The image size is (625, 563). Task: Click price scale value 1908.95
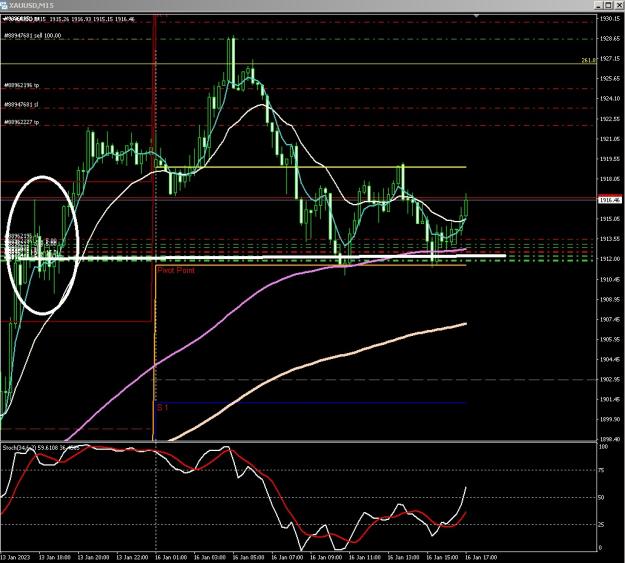pyautogui.click(x=610, y=299)
